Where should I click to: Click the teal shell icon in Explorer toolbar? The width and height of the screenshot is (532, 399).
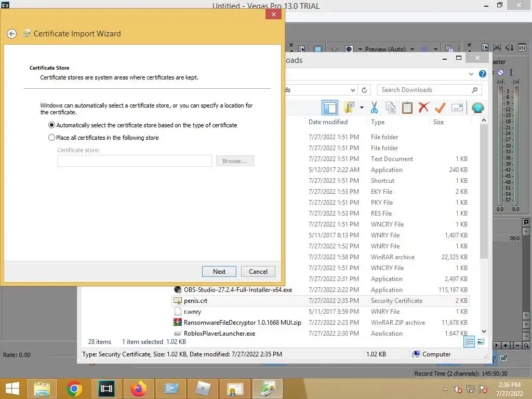click(x=478, y=108)
